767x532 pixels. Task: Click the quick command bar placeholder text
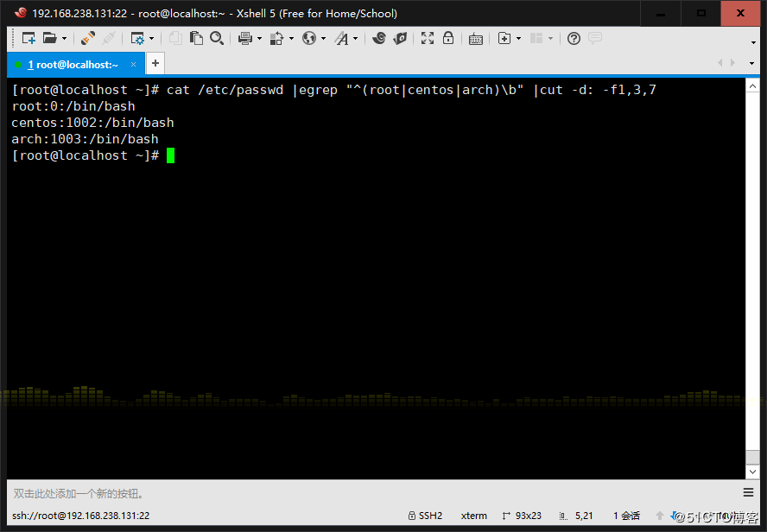tap(79, 493)
